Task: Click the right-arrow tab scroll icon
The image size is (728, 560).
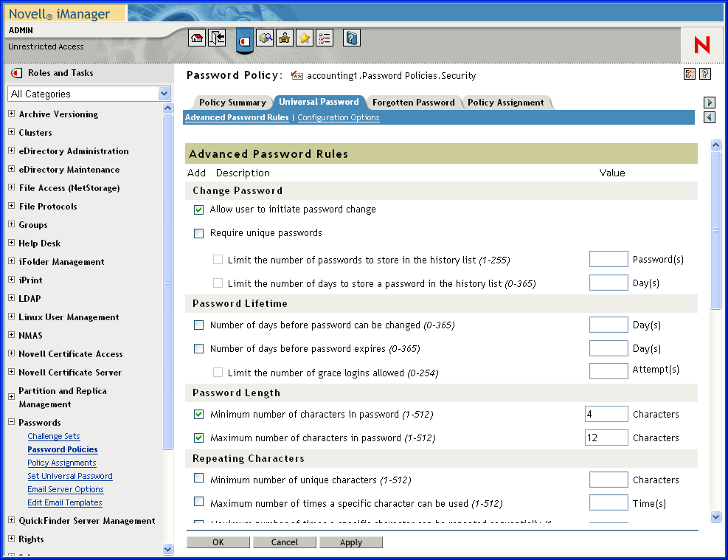Action: (x=710, y=102)
